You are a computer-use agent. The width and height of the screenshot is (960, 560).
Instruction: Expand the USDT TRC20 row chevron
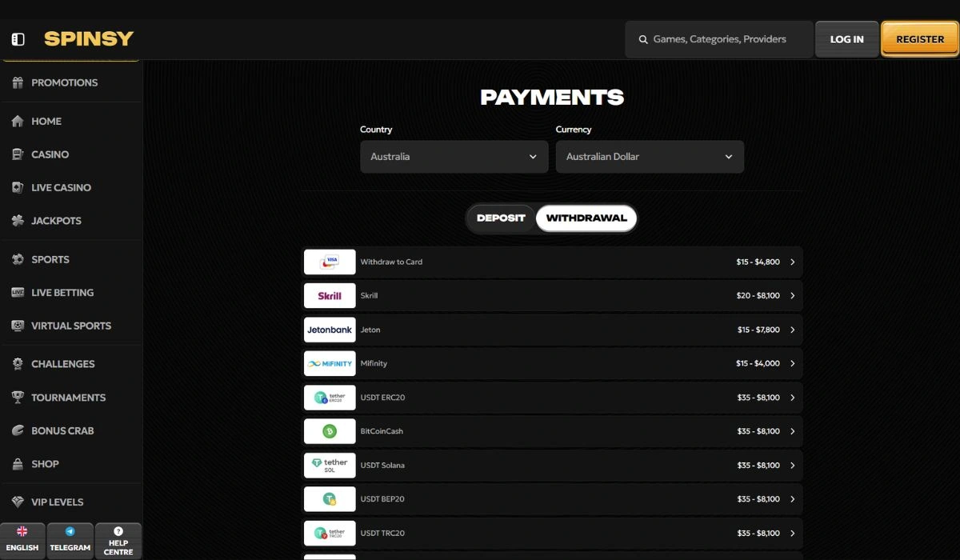(792, 533)
